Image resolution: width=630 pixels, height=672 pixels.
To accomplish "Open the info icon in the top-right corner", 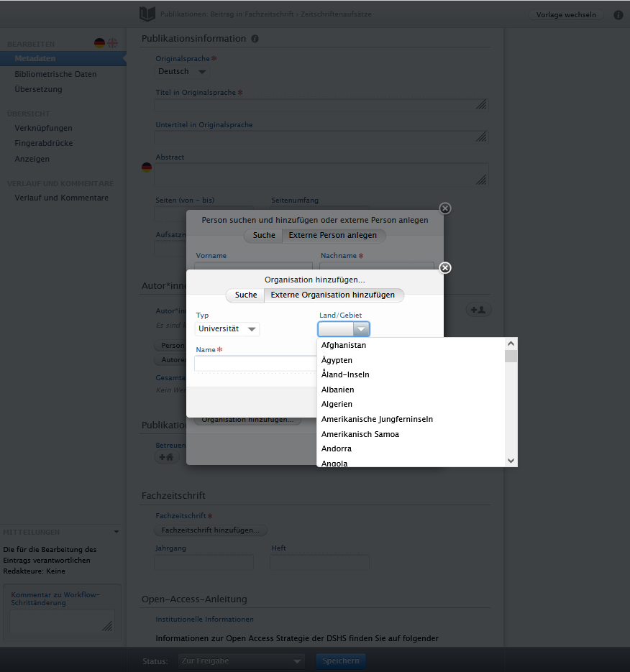I will (x=618, y=14).
